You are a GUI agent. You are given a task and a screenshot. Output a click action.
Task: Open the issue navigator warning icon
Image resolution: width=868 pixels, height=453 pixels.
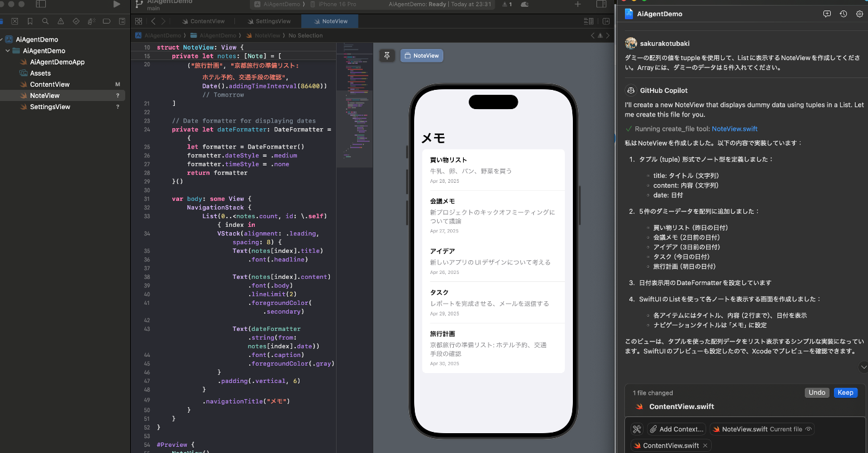(61, 20)
